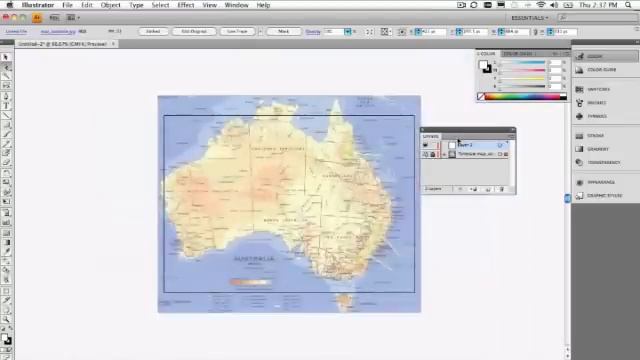Open the Window menu
The image size is (640, 360).
(236, 5)
